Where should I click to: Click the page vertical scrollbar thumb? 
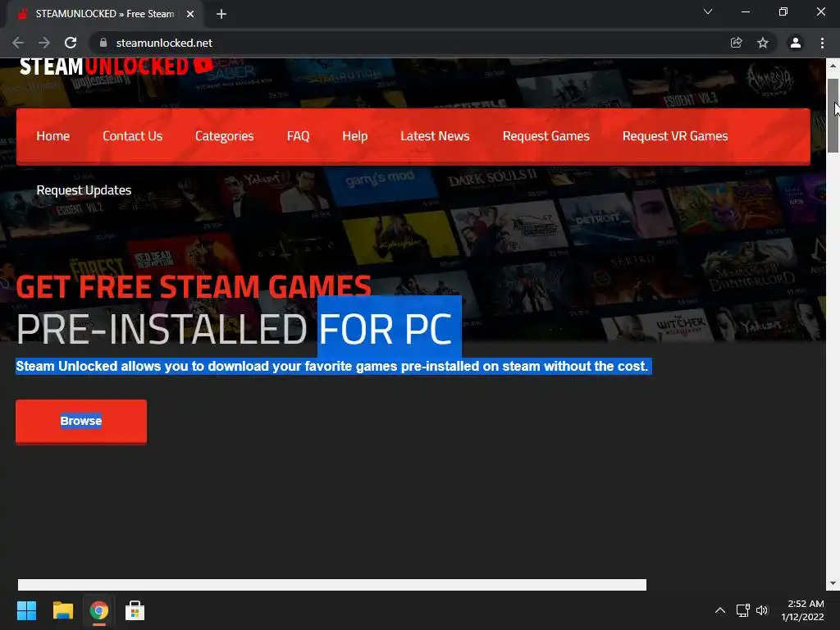click(x=833, y=115)
